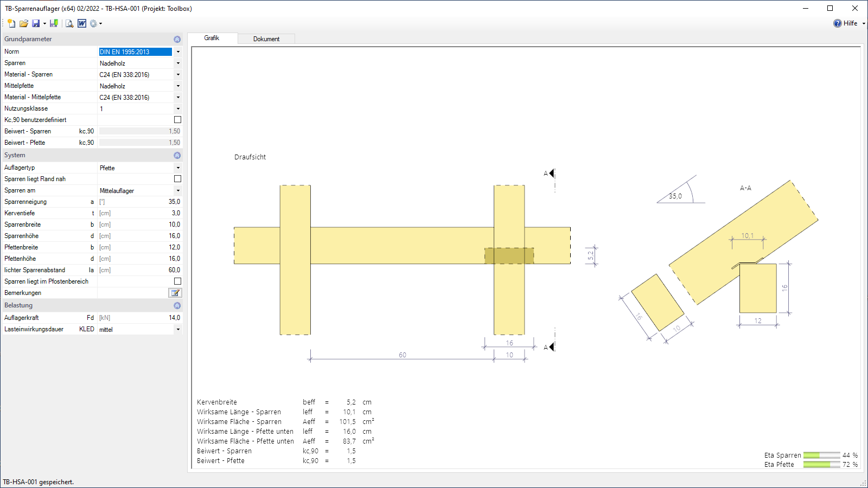The height and width of the screenshot is (488, 868).
Task: Click the window resize grip corner
Action: [863, 483]
